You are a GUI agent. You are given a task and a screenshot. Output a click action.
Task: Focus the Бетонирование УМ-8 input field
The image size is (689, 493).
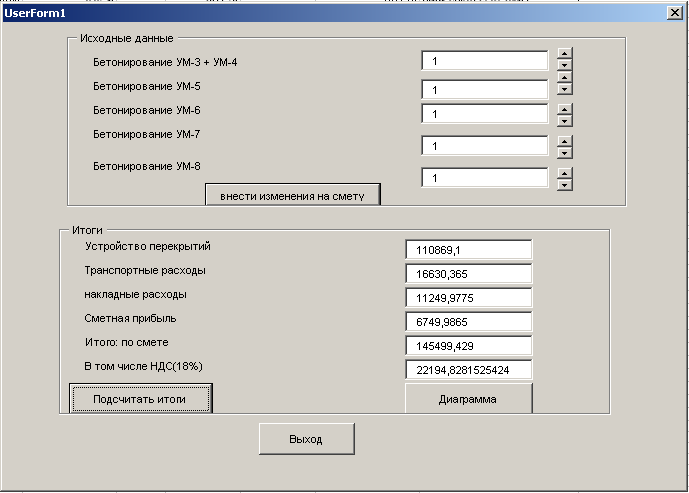(485, 178)
